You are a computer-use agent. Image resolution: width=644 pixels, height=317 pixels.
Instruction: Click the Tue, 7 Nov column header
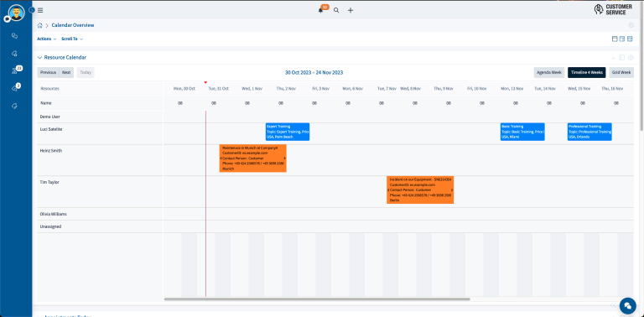(387, 89)
